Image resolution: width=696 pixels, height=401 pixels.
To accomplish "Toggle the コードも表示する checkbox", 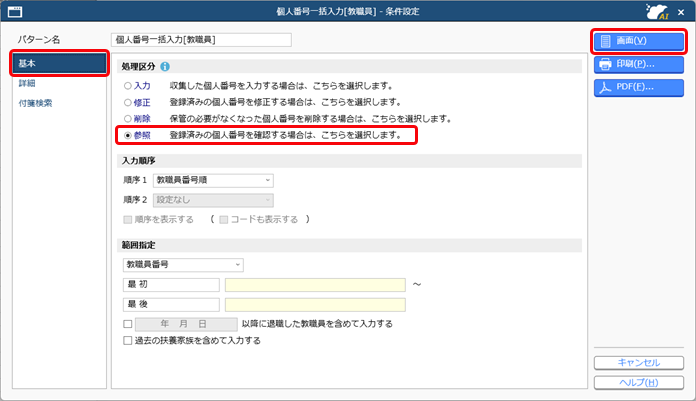I will pyautogui.click(x=224, y=219).
